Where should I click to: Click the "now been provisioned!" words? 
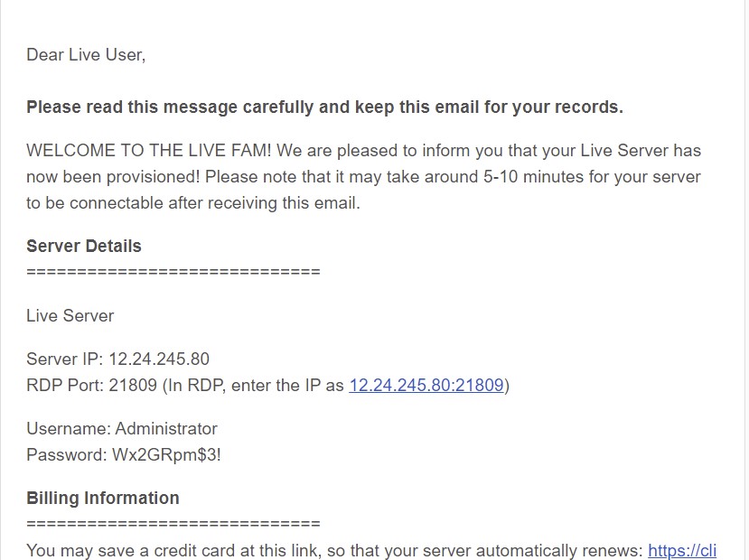pos(113,177)
